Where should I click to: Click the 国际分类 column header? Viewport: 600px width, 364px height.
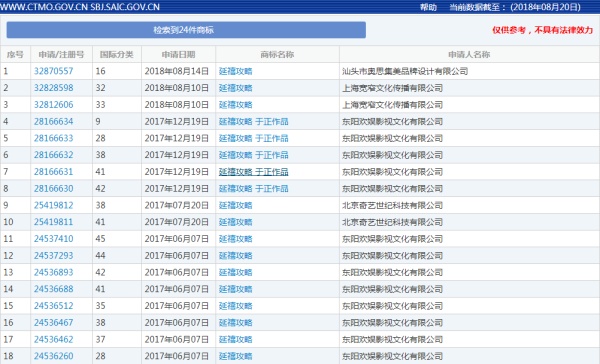[117, 55]
